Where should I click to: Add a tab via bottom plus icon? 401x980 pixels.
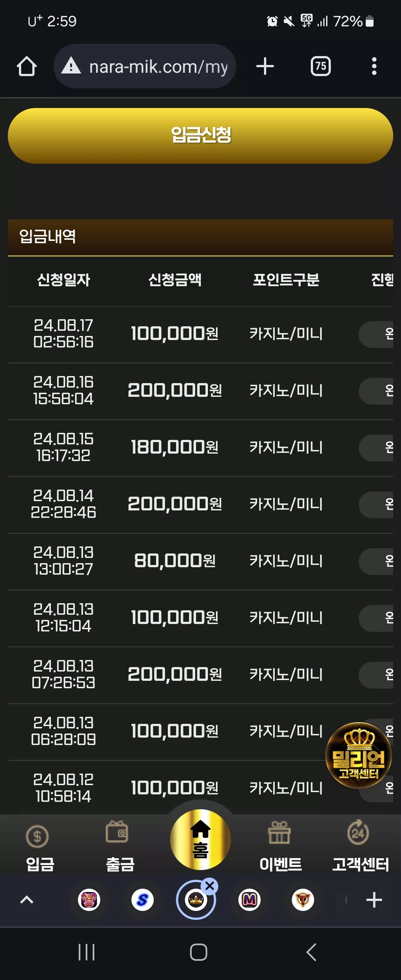tap(374, 900)
